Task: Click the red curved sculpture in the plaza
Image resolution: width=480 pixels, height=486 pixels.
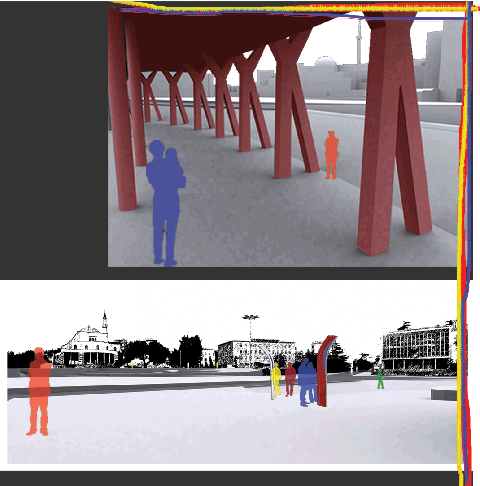Action: [x=325, y=371]
